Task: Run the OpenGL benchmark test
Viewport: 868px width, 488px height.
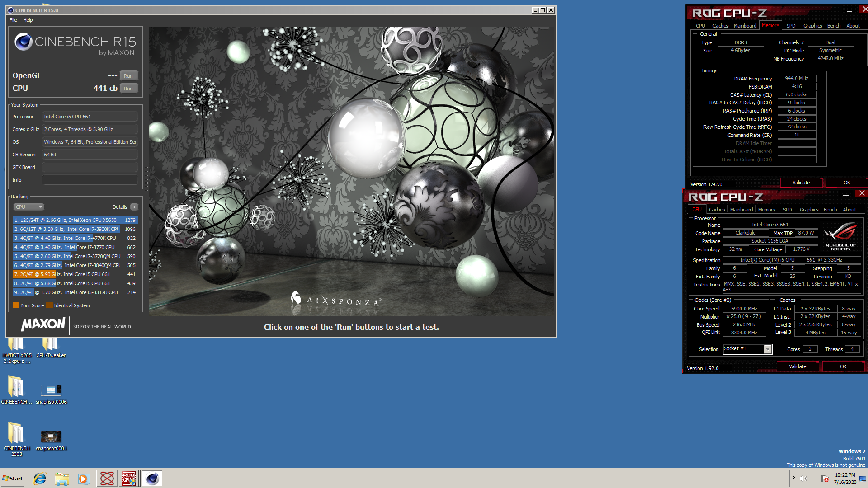Action: [x=128, y=76]
